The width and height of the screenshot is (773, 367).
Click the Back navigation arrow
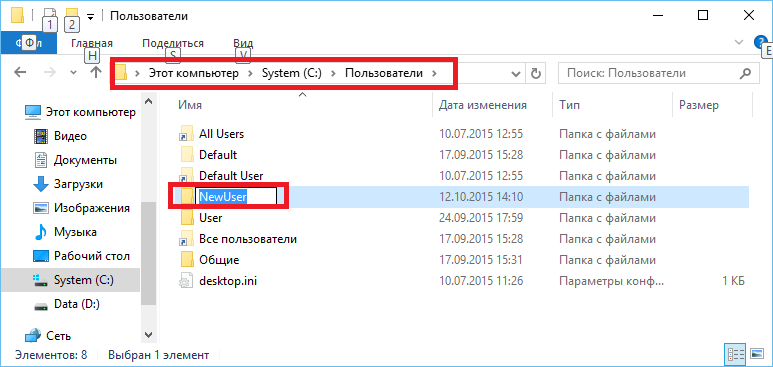click(20, 73)
